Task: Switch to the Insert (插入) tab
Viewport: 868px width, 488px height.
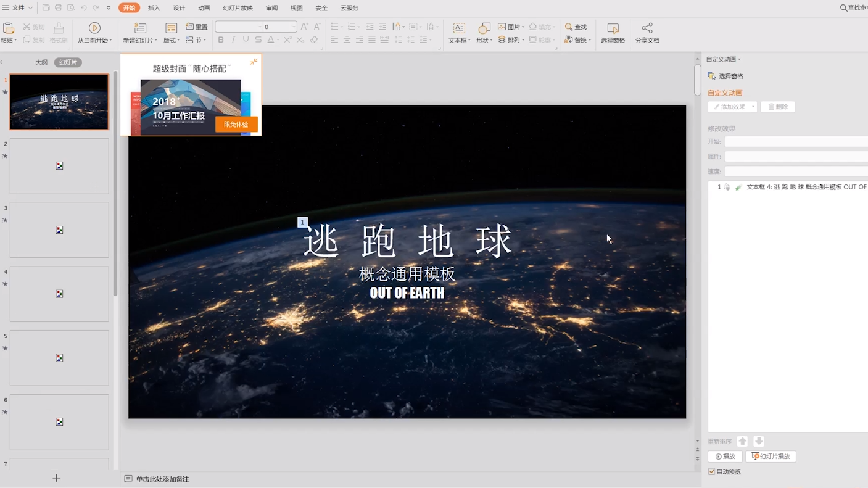Action: click(x=154, y=8)
